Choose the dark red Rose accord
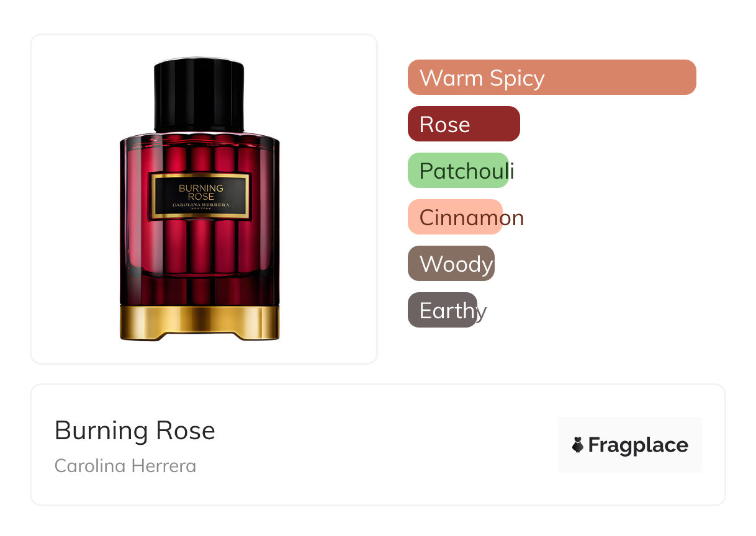 point(464,124)
